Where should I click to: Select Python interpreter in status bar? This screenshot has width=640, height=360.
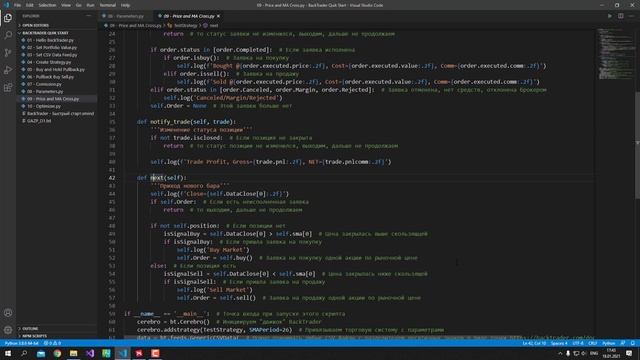click(22, 343)
